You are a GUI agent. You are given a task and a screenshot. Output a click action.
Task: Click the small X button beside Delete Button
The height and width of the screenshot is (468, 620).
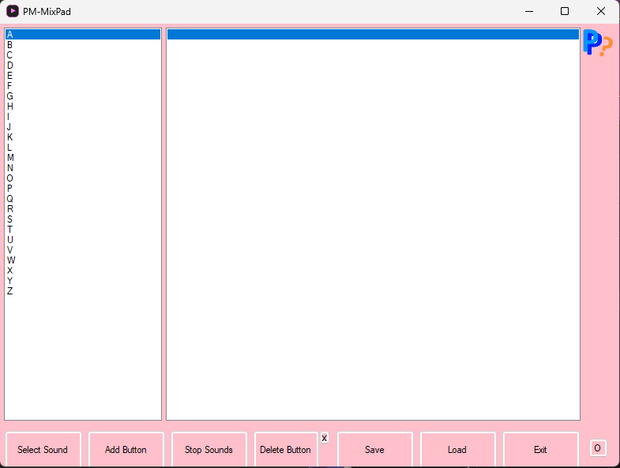click(x=324, y=438)
